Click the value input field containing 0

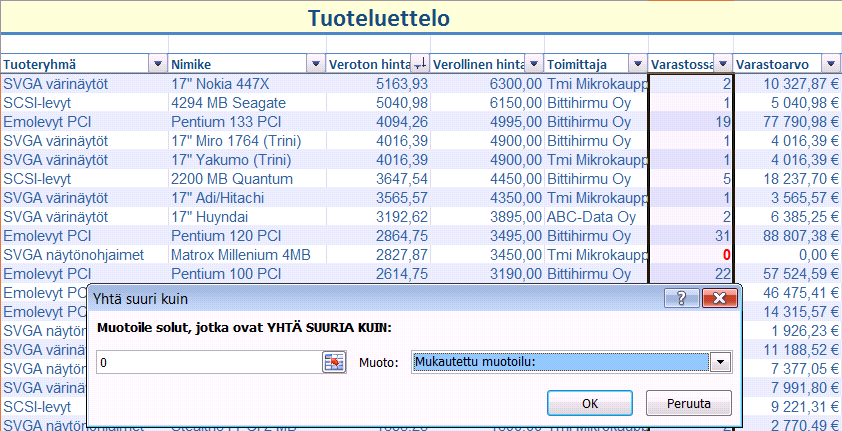coord(209,362)
